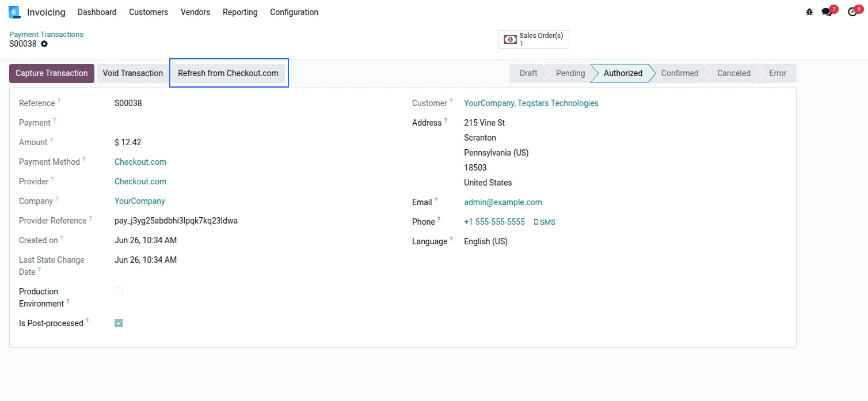Image resolution: width=868 pixels, height=401 pixels.
Task: Click the address line 215 Vine St
Action: point(485,123)
